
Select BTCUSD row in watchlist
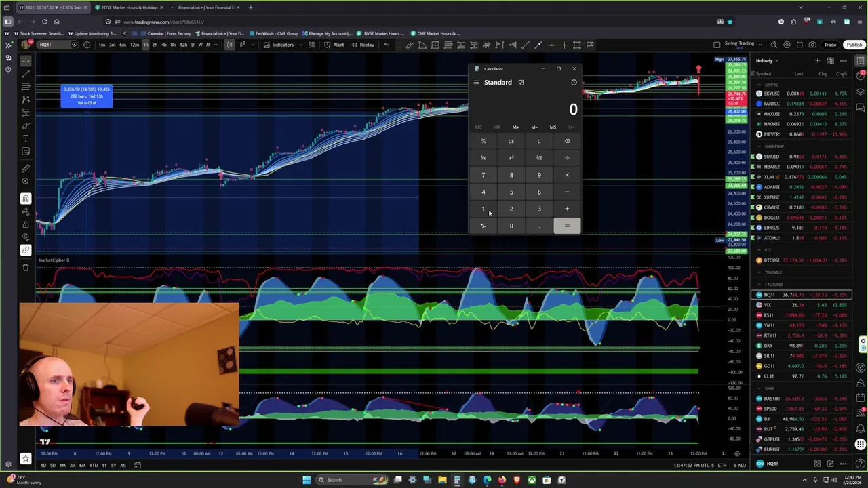tap(802, 260)
